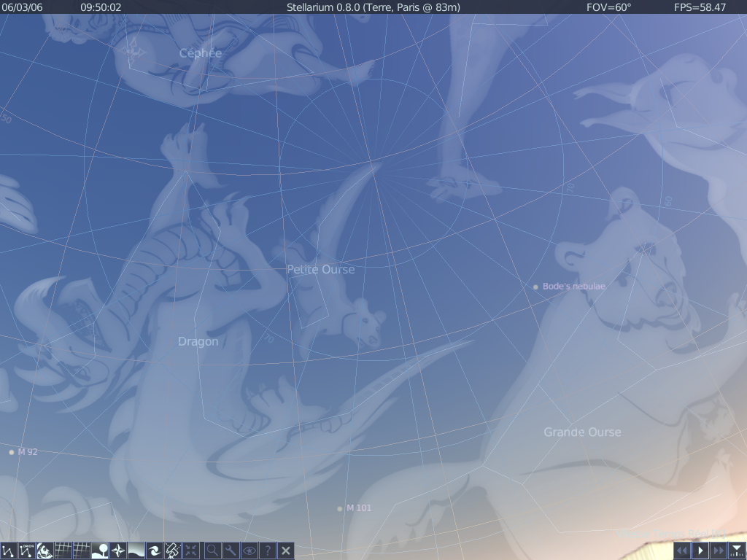Viewport: 747px width, 560px height.
Task: Click the Grande Ourse constellation label
Action: 582,432
